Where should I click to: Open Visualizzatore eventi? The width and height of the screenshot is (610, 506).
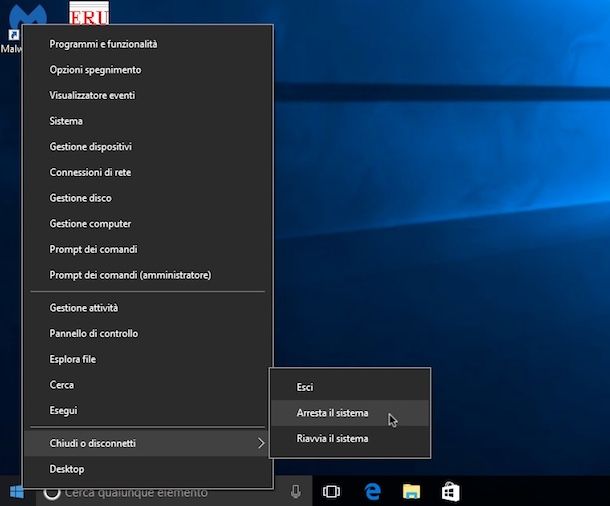[x=148, y=96]
